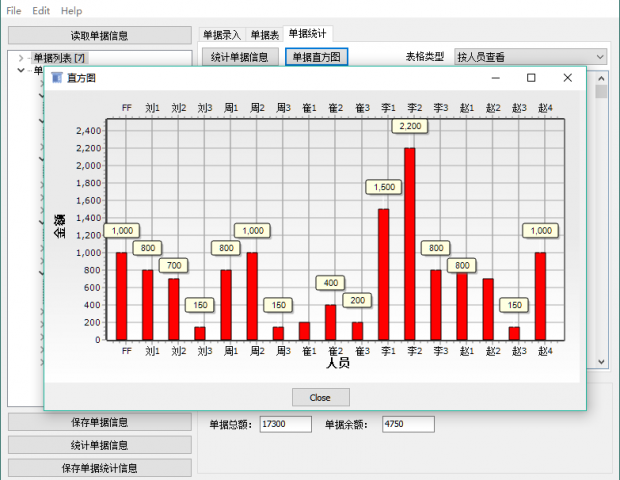Switch to the 单据录入 tab
This screenshot has height=480, width=620.
point(221,35)
